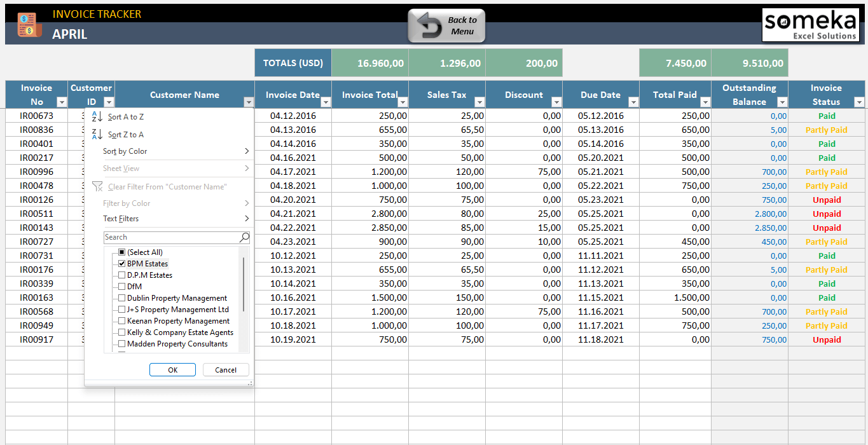Click the 1.296,00 sales tax total
Viewport: 868px width, 445px height.
447,63
